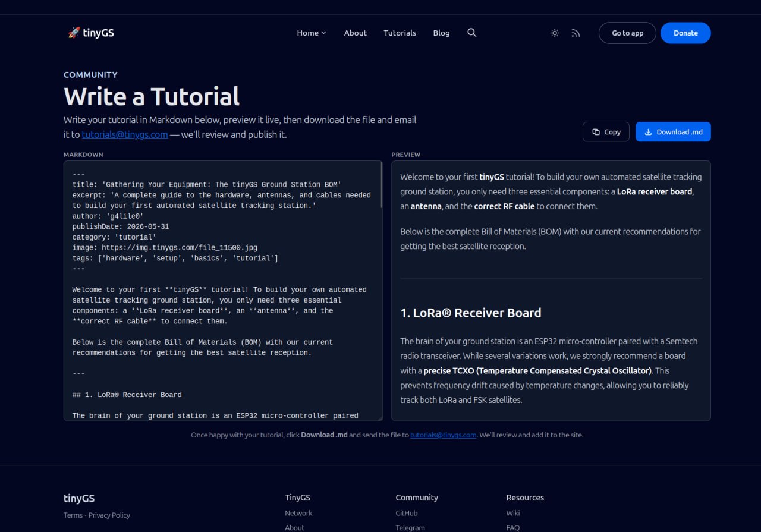Open the RSS feed icon

(x=576, y=33)
